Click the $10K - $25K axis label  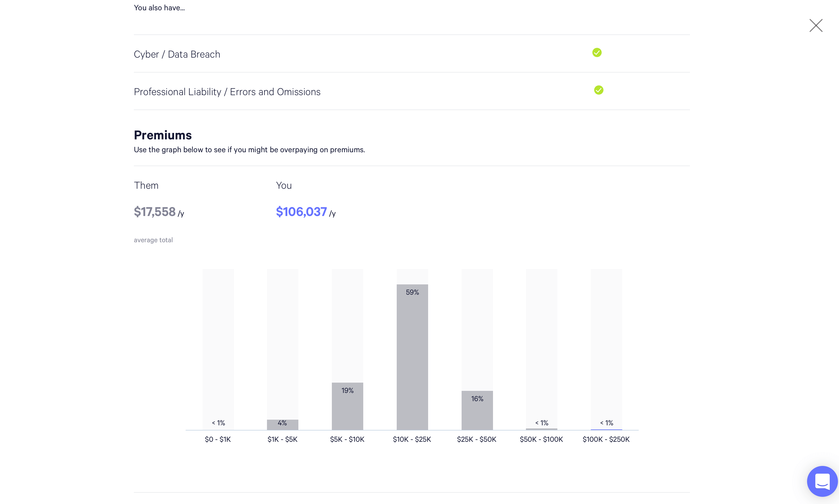[412, 439]
